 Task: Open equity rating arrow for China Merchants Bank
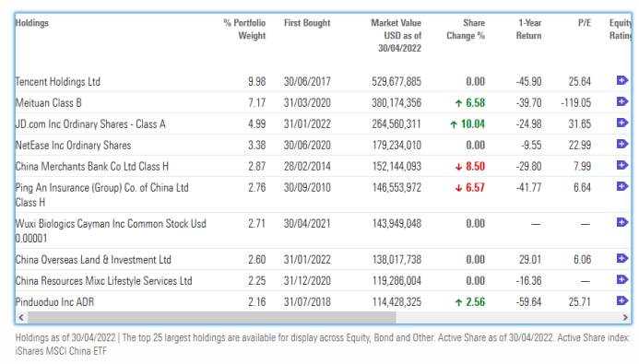(x=621, y=165)
